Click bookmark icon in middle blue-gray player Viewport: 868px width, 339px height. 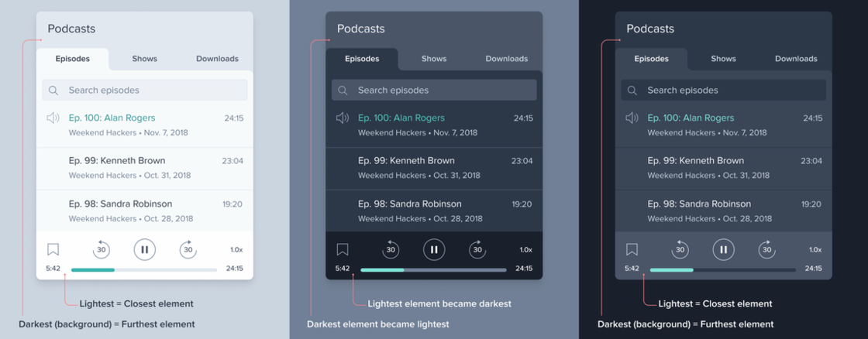(x=343, y=249)
